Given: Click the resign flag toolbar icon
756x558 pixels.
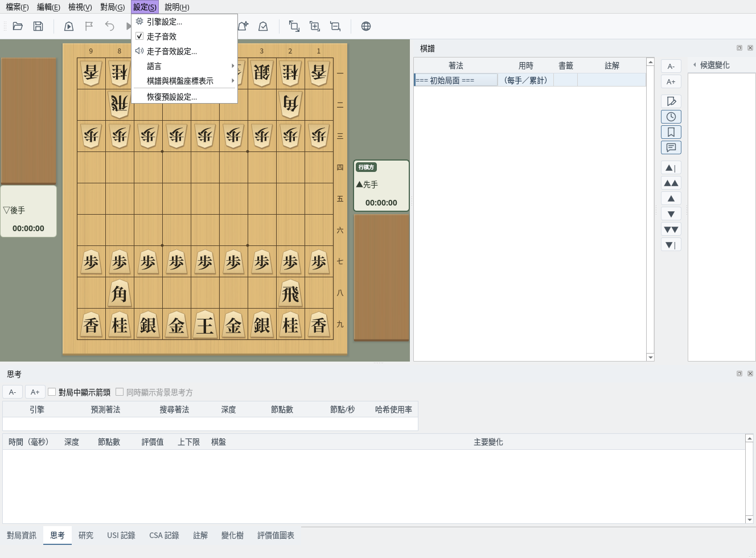Looking at the screenshot, I should coord(89,26).
